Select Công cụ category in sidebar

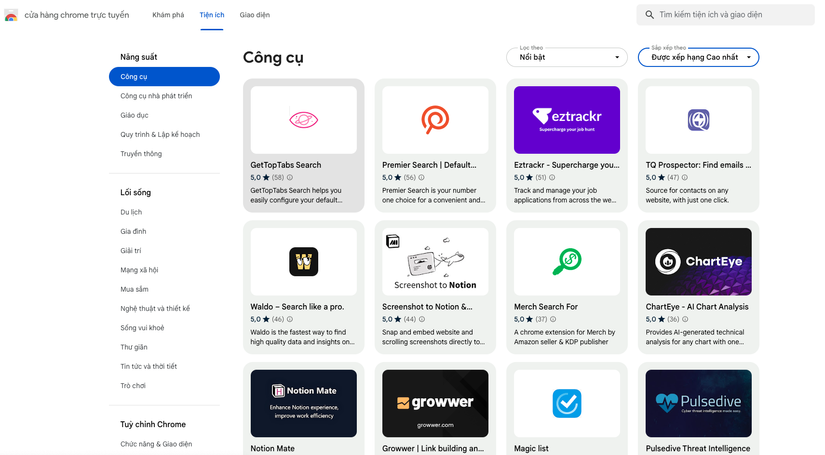click(164, 76)
